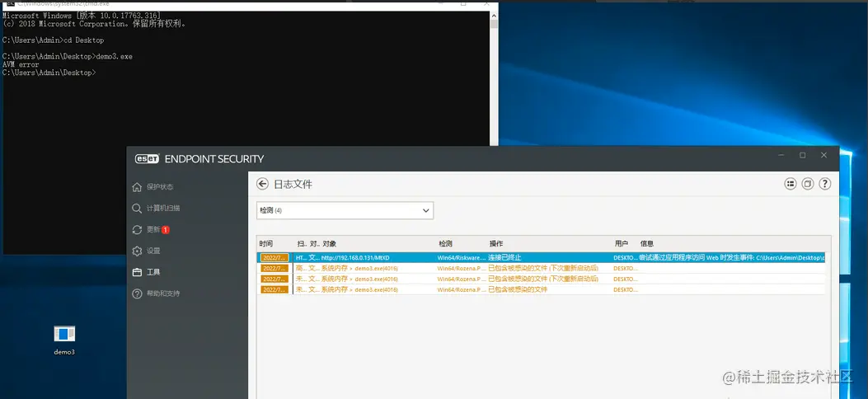The image size is (868, 399).
Task: Sort log by the 用户 column header
Action: [x=621, y=243]
